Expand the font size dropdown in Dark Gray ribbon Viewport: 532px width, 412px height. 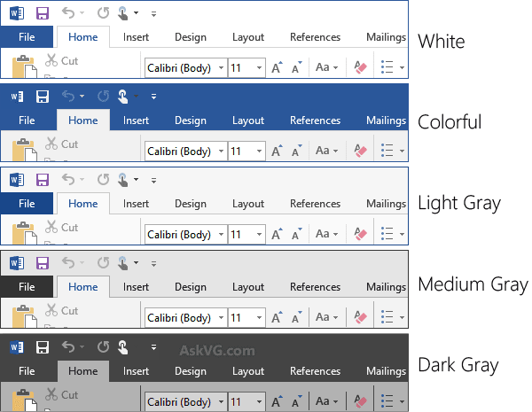(259, 402)
